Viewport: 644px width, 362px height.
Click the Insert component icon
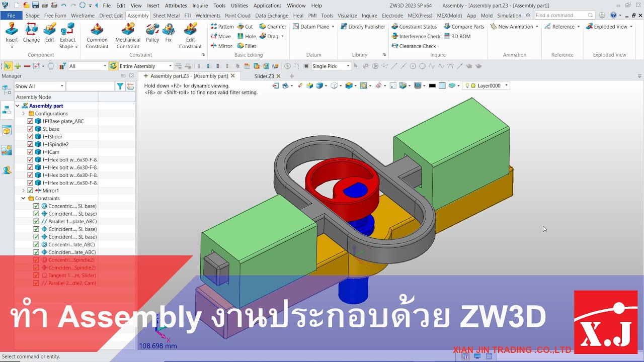tap(12, 30)
